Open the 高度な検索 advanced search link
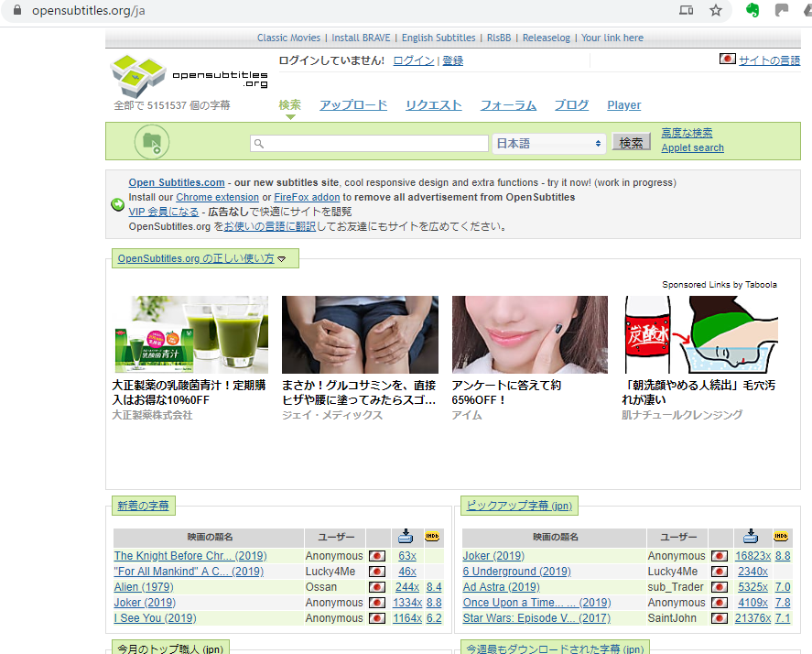The height and width of the screenshot is (654, 812). tap(687, 133)
